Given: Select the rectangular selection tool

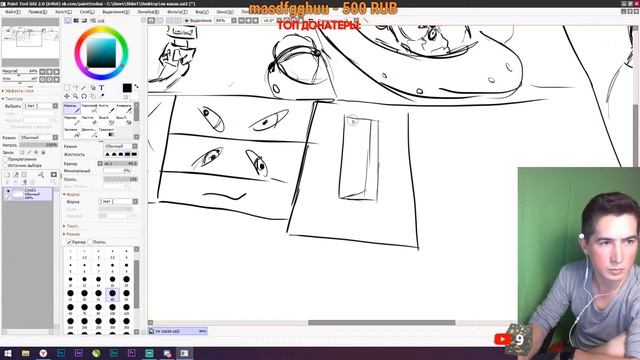Looking at the screenshot, I should pos(67,88).
